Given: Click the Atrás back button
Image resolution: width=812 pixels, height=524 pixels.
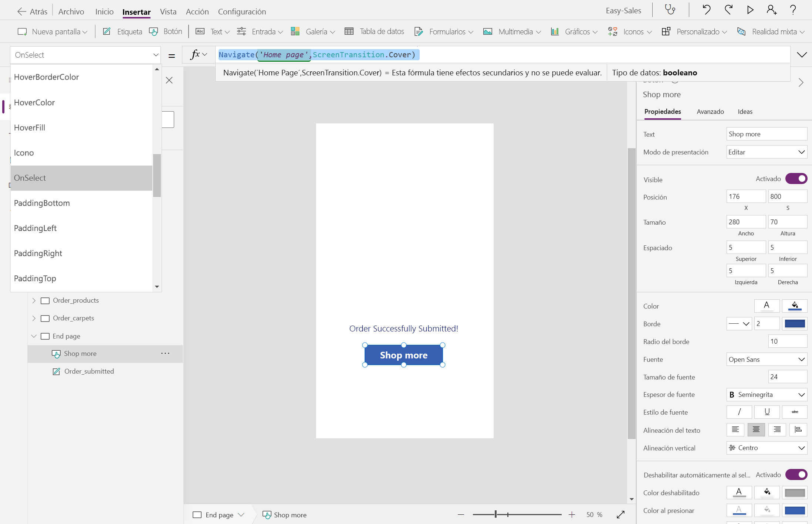Looking at the screenshot, I should tap(33, 11).
